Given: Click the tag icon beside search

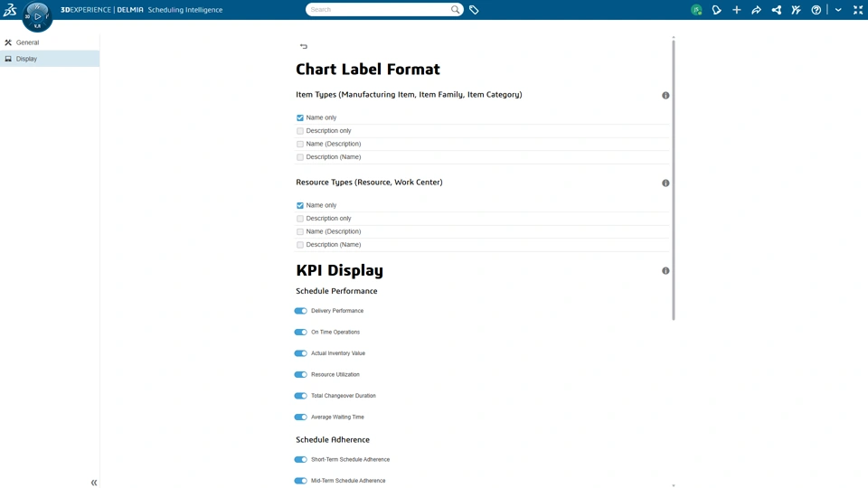Looking at the screenshot, I should point(474,10).
